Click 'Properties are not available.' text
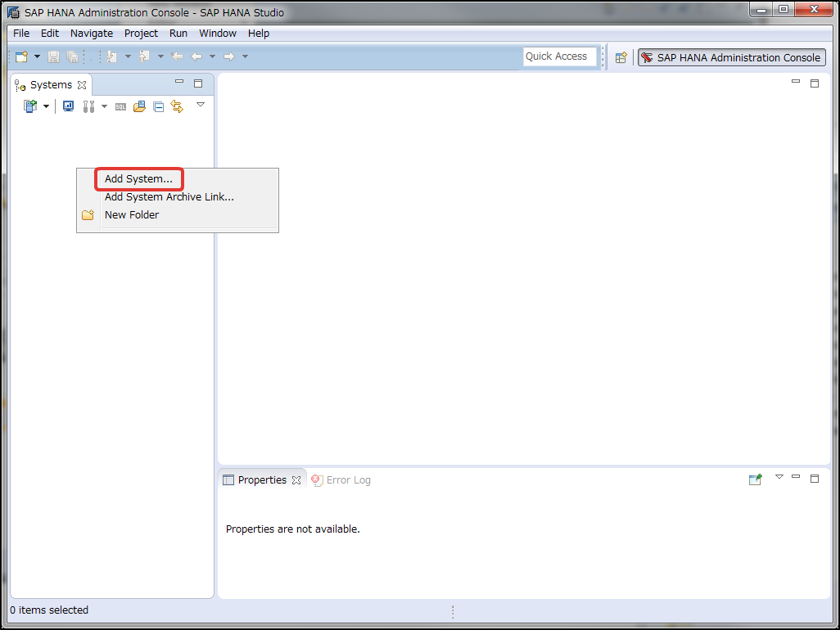 (x=292, y=529)
